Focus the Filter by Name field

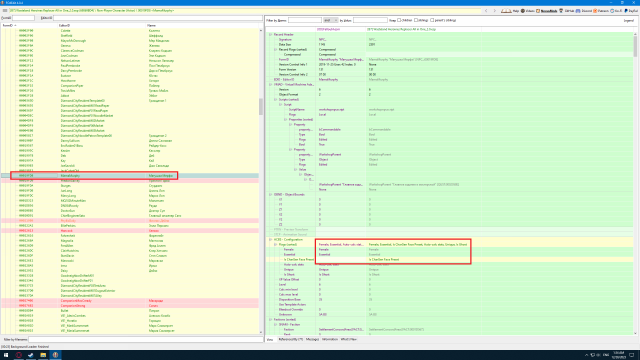[304, 20]
